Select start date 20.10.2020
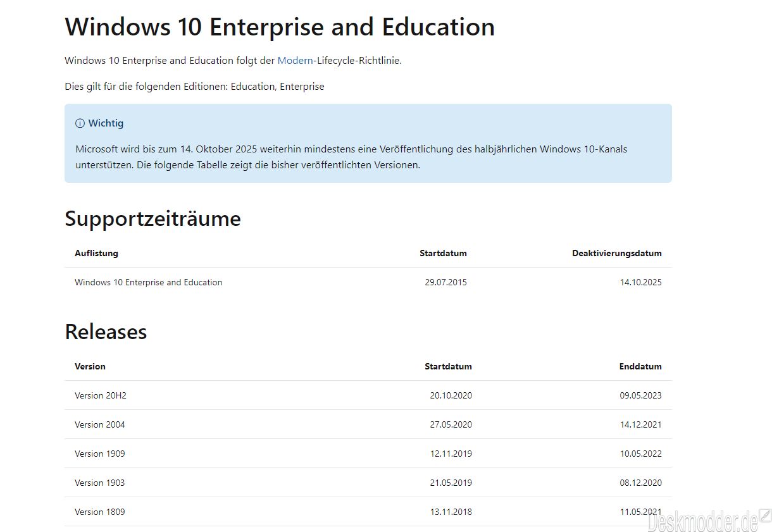Screen dimensions: 772x532 [451, 395]
